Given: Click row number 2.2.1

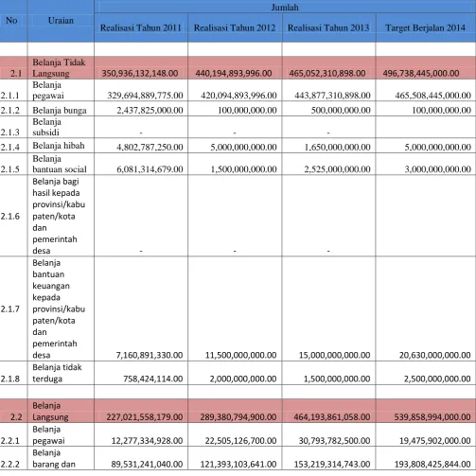Looking at the screenshot, I should coord(9,441).
